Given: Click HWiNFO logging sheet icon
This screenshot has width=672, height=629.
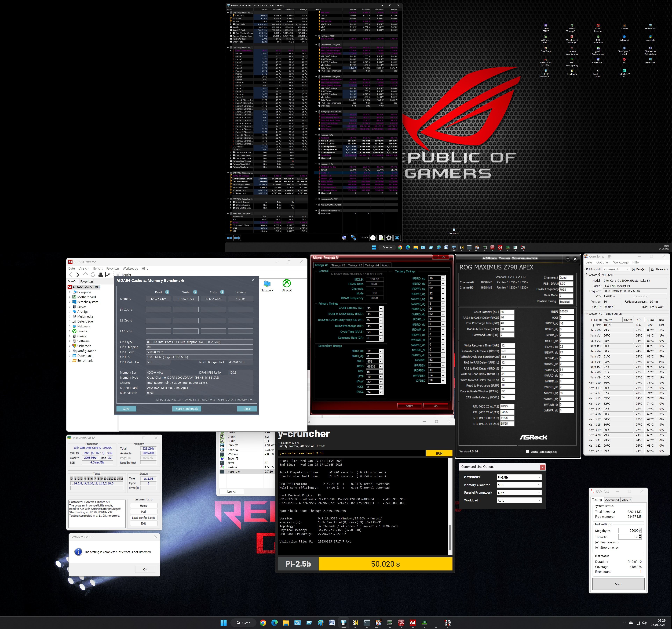Looking at the screenshot, I should [x=381, y=238].
